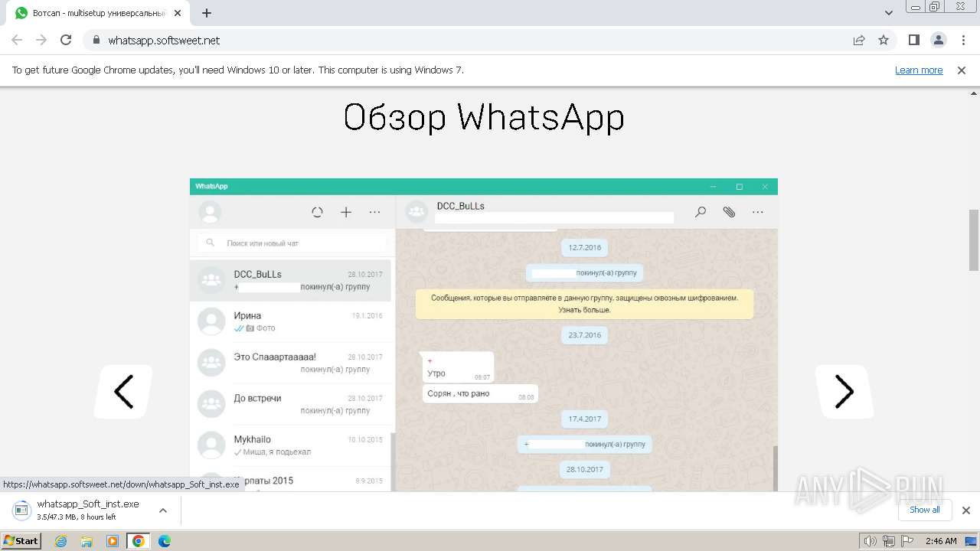Select the Ватсап multisetup tab
The image size is (980, 551).
tap(98, 13)
